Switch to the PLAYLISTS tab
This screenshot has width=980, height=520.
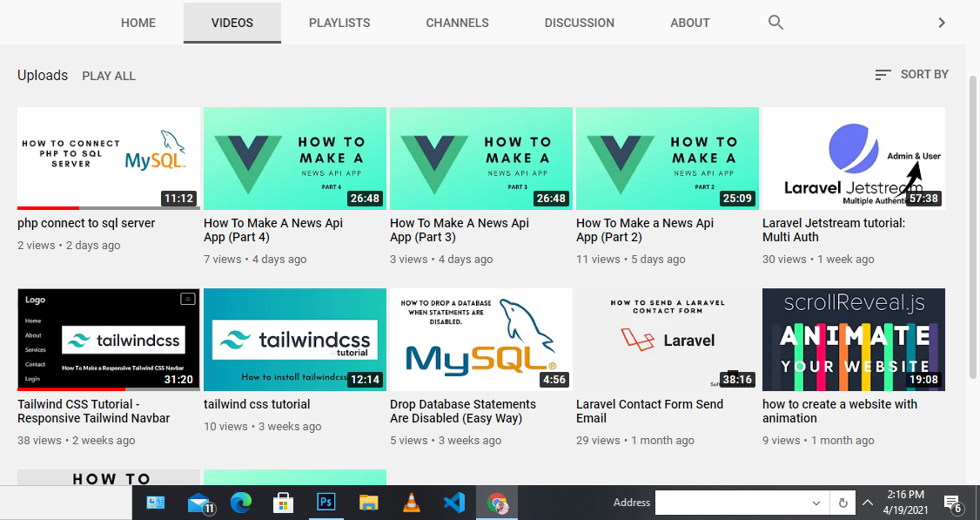[x=339, y=23]
